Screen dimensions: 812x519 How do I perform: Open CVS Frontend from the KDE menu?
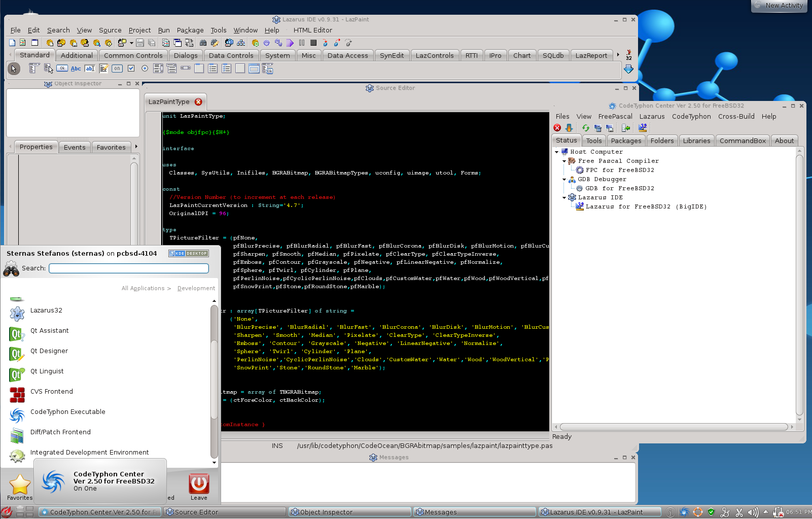tap(52, 391)
